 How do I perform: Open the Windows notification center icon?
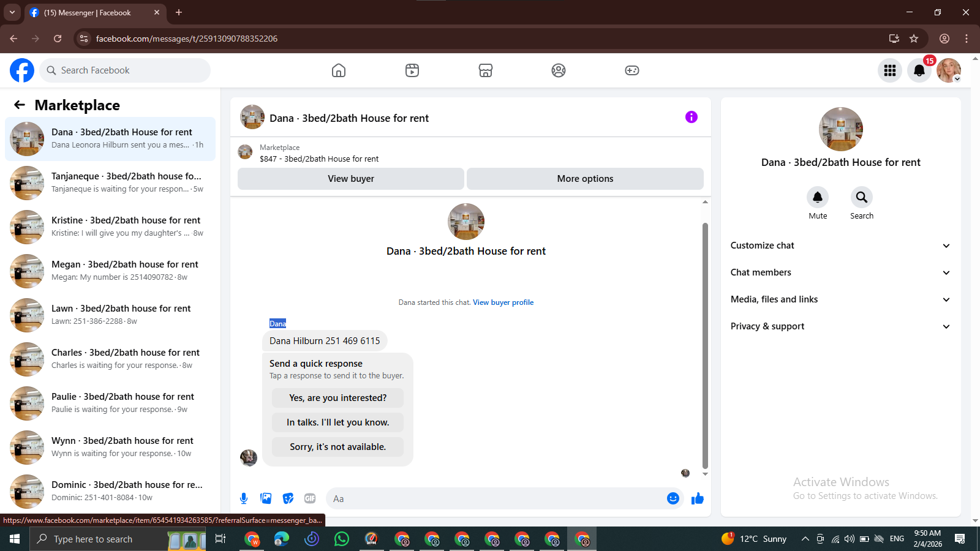pos(960,539)
